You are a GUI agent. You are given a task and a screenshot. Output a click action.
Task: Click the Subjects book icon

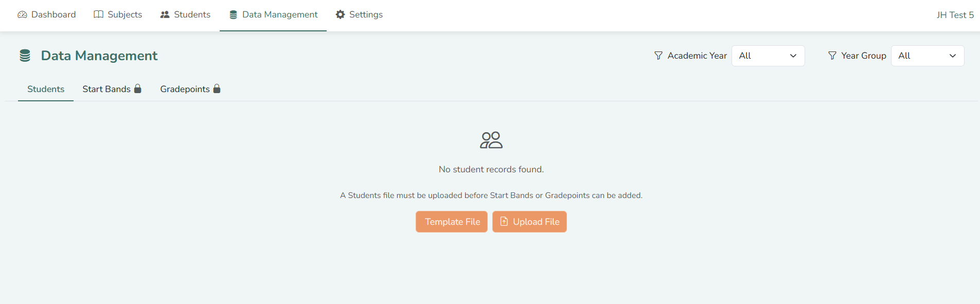coord(98,14)
